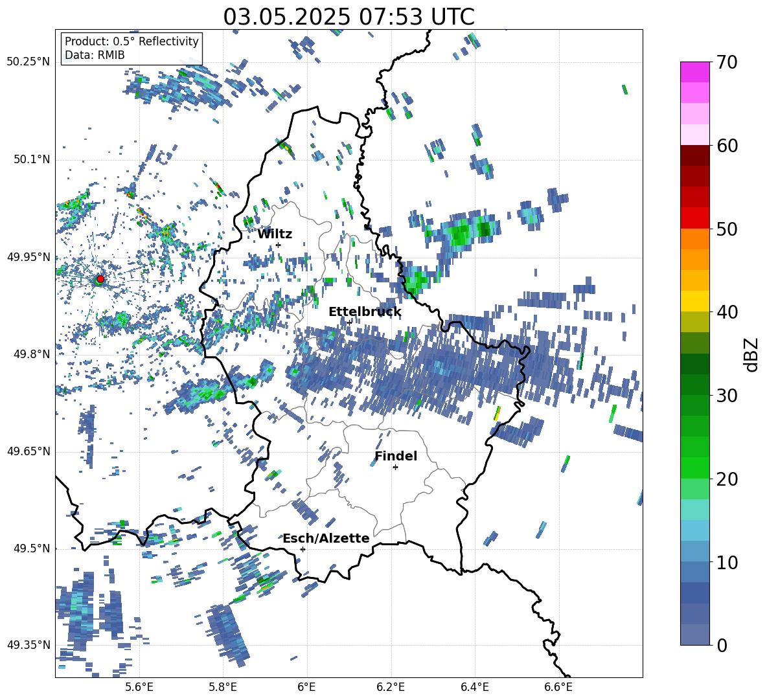Click the 5.6°E longitude label

point(139,687)
